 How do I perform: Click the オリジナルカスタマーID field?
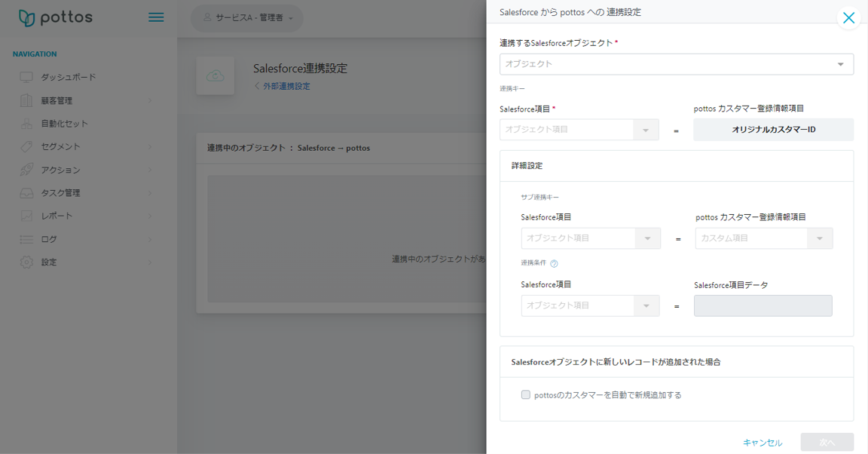(x=773, y=130)
